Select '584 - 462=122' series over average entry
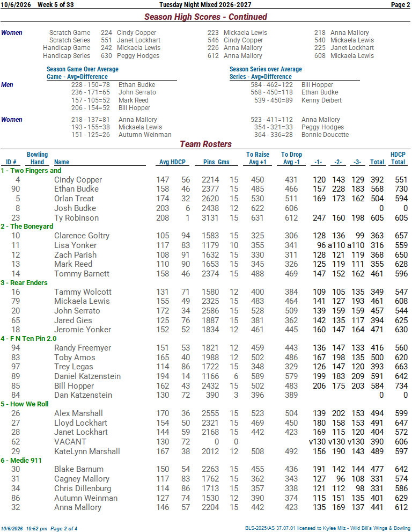The height and width of the screenshot is (532, 412). [x=271, y=85]
